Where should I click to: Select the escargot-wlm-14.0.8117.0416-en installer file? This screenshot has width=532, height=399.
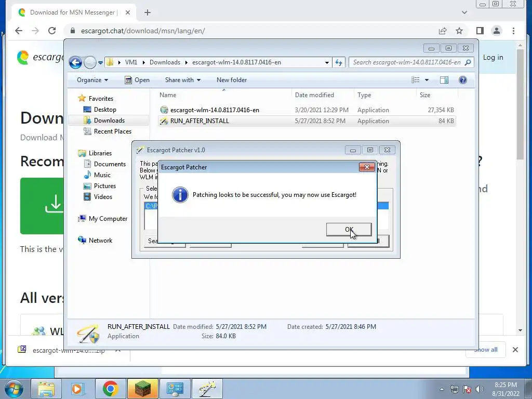click(x=215, y=110)
